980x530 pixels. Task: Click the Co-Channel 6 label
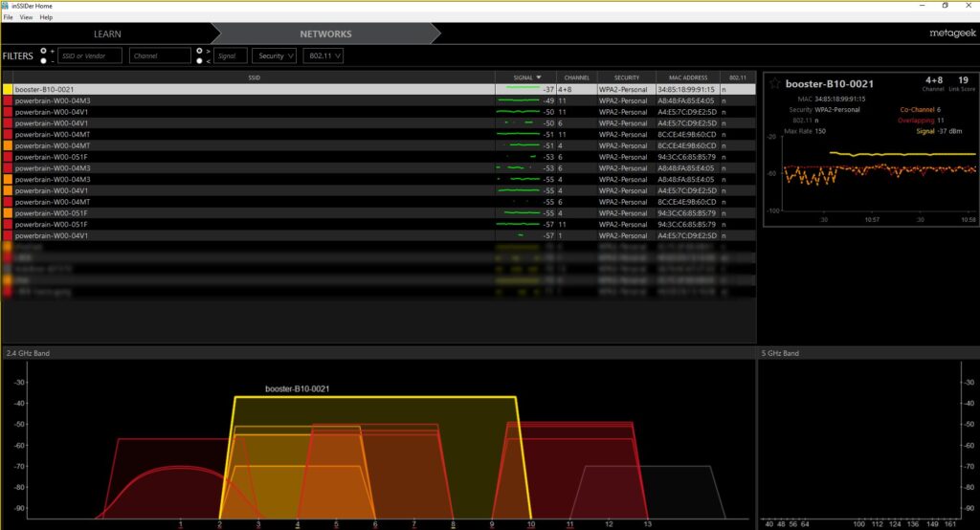[x=920, y=109]
